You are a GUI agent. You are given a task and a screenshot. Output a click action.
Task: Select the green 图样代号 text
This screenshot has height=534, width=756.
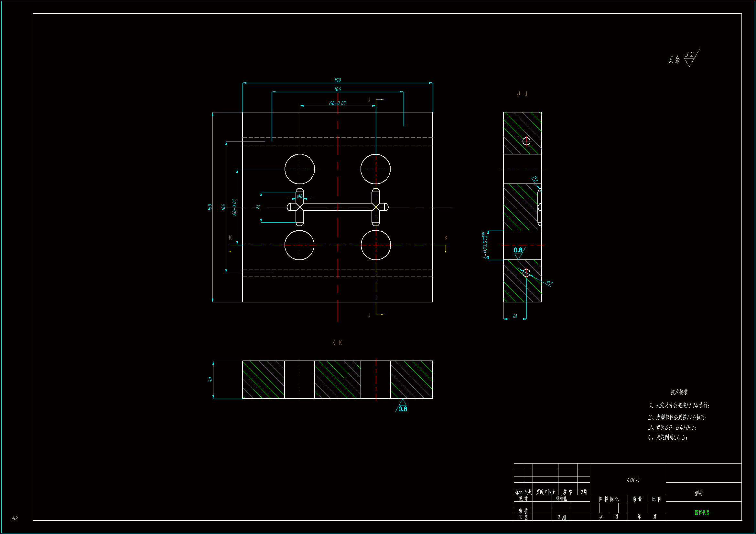click(702, 512)
